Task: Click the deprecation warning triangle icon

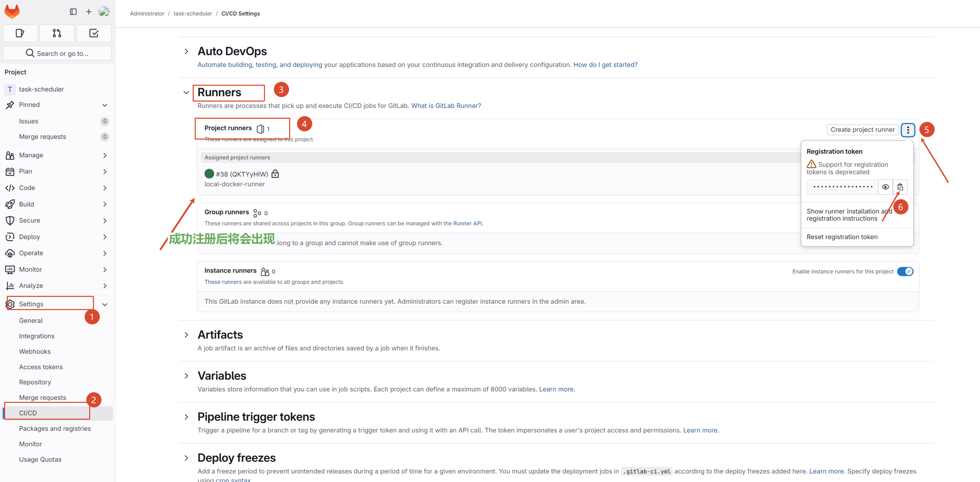Action: click(811, 164)
